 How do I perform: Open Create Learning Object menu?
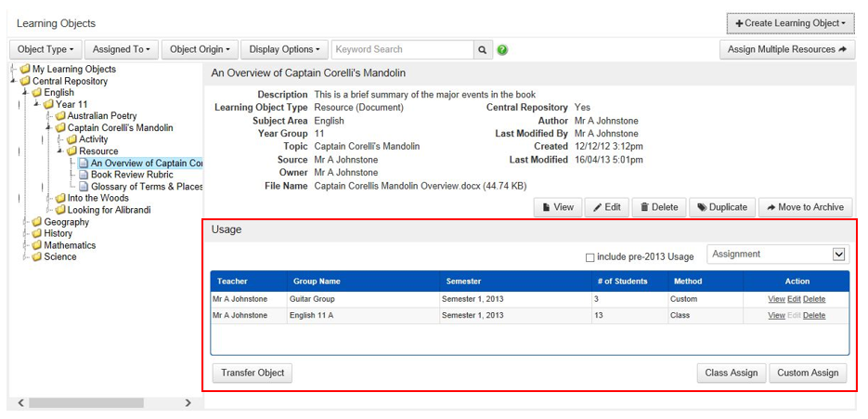click(789, 23)
